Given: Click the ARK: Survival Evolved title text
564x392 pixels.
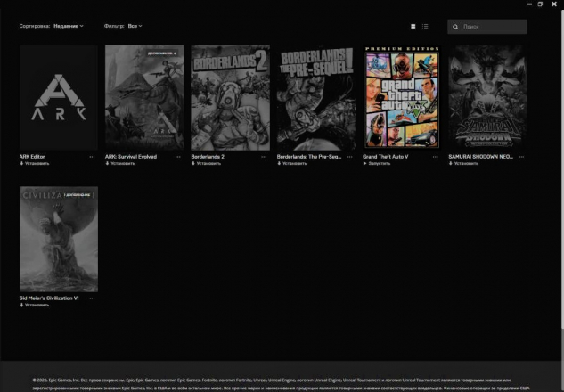Looking at the screenshot, I should point(131,157).
